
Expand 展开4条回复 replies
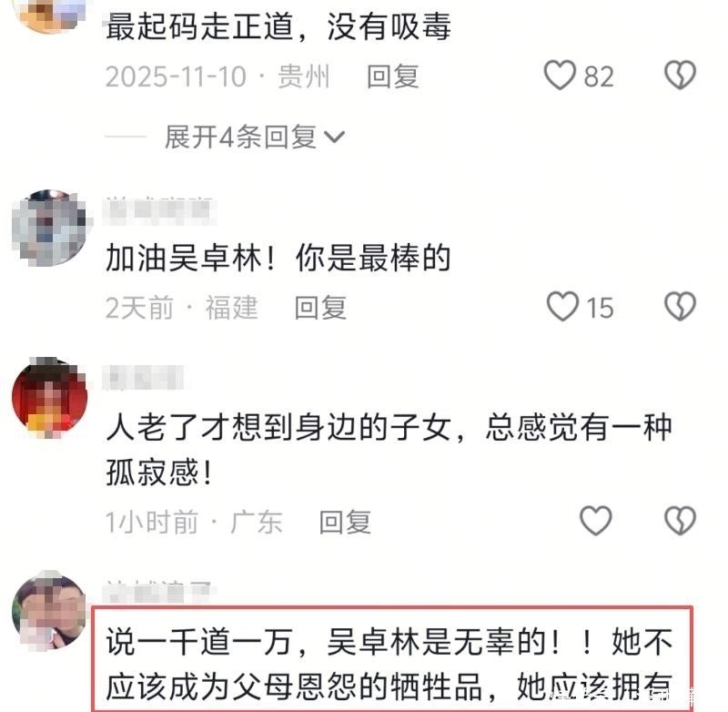click(255, 137)
